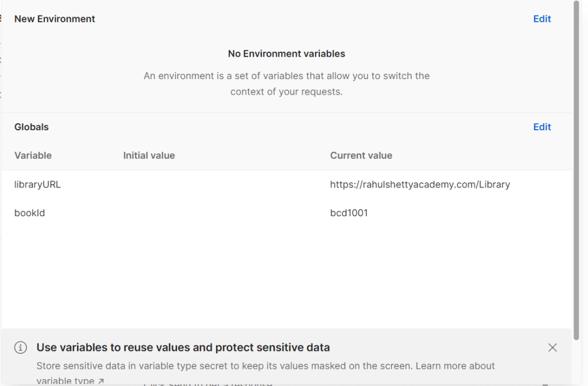
Task: Click Edit next to New Environment
Action: (541, 19)
